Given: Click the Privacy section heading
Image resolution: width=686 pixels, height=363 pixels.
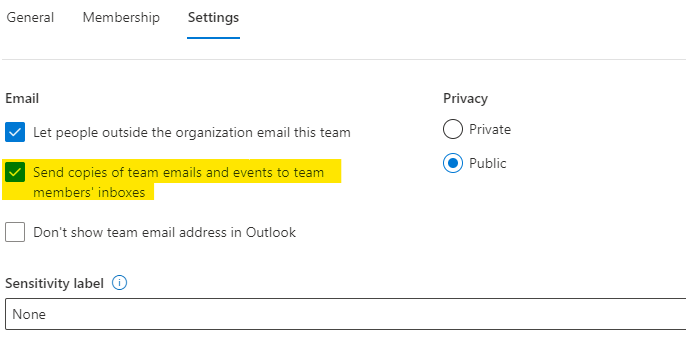Looking at the screenshot, I should (466, 99).
